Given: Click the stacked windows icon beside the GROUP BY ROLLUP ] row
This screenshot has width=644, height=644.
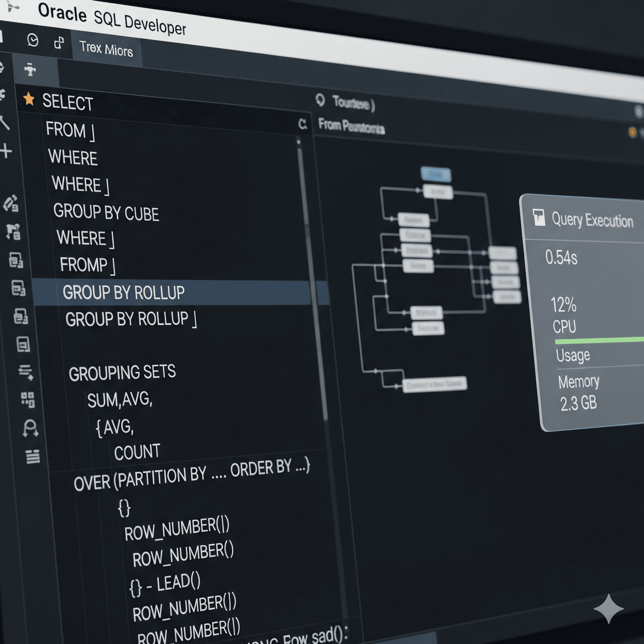Looking at the screenshot, I should point(21,316).
